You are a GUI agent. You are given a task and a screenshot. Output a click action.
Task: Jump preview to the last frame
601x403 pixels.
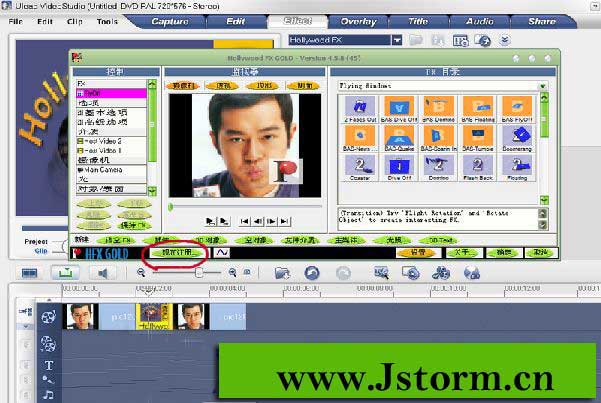tap(284, 221)
